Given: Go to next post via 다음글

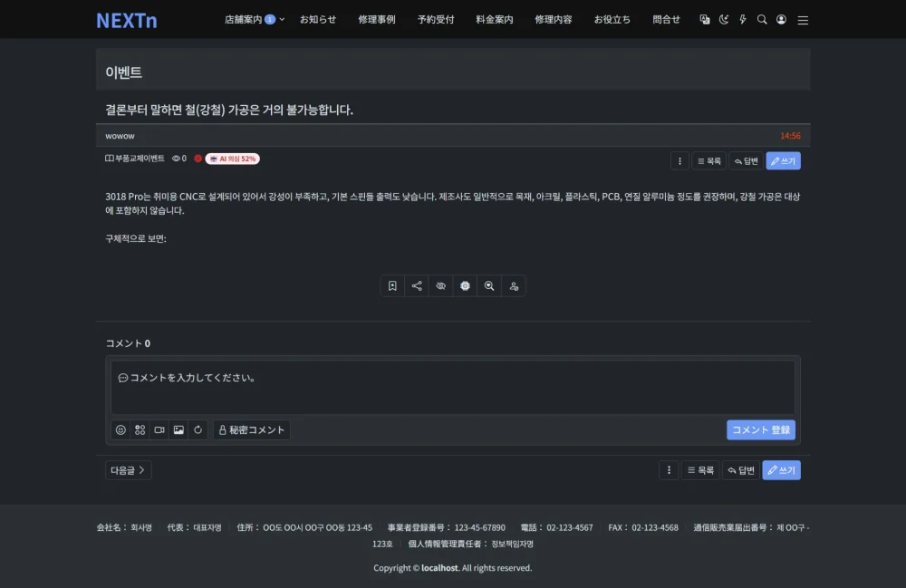Looking at the screenshot, I should pyautogui.click(x=129, y=470).
